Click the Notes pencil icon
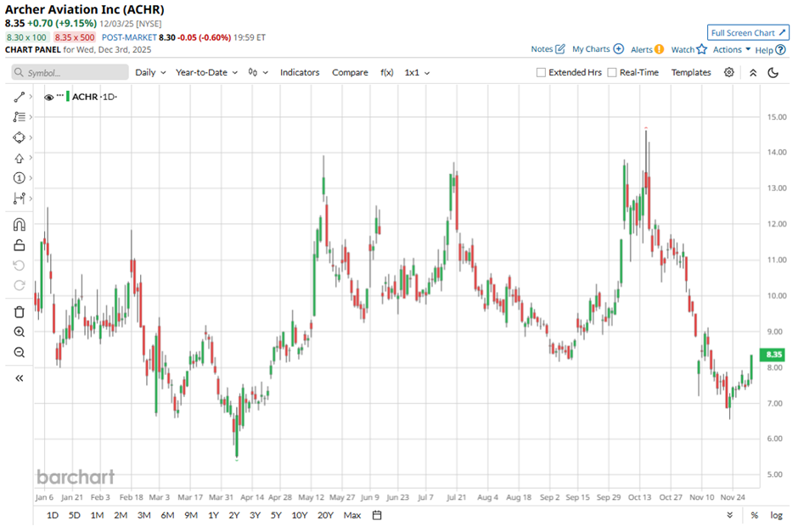The image size is (798, 532). tap(560, 49)
